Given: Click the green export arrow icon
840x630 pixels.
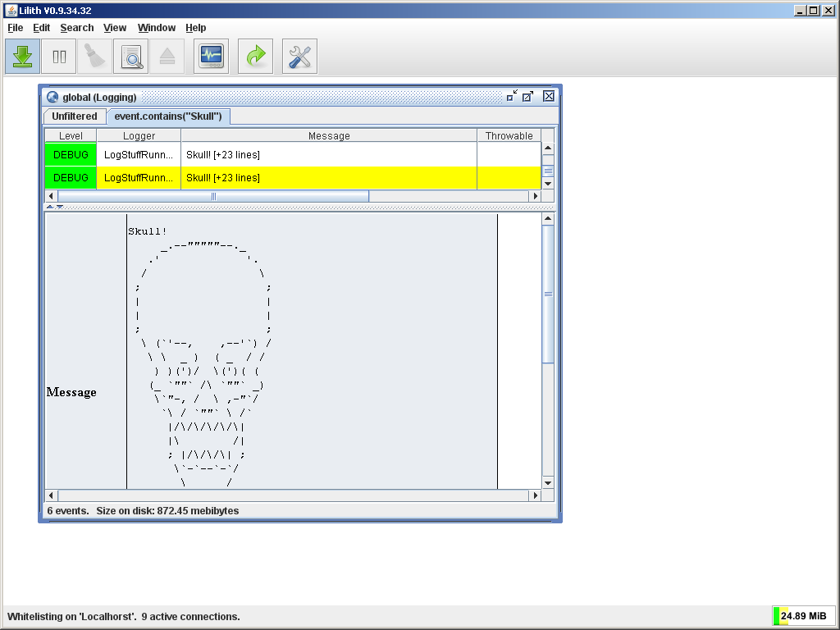Looking at the screenshot, I should pos(255,56).
